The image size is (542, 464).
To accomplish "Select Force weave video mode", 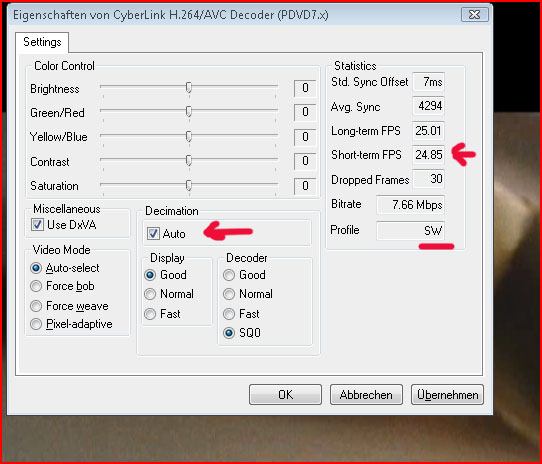I will [x=36, y=306].
